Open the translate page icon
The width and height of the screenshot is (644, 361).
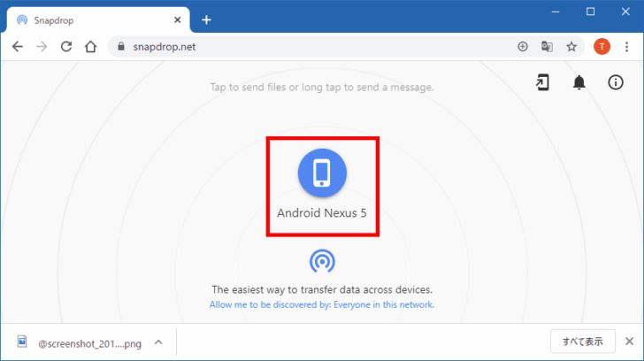point(547,46)
